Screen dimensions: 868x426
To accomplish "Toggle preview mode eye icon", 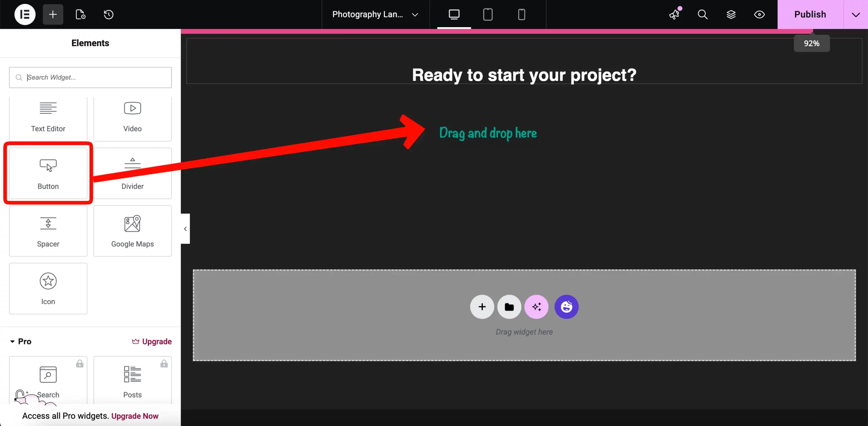I will (759, 14).
